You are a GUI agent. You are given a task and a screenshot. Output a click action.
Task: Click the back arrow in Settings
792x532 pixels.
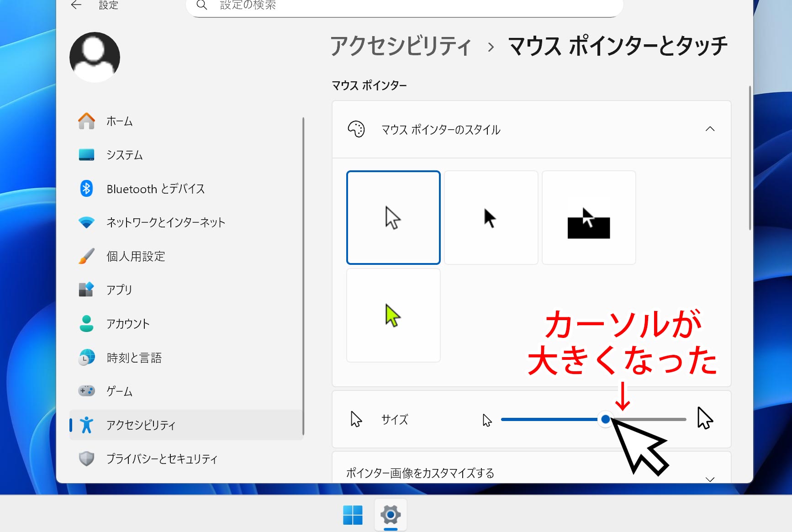pos(76,5)
